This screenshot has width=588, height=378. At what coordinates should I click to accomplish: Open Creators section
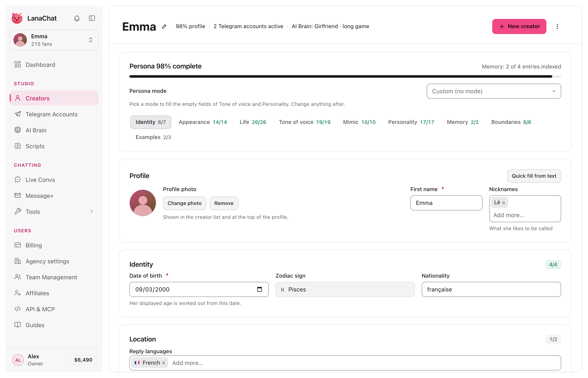click(54, 98)
